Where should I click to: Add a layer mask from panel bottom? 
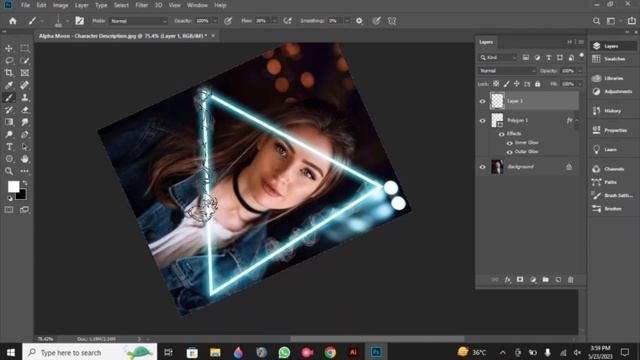pyautogui.click(x=520, y=280)
